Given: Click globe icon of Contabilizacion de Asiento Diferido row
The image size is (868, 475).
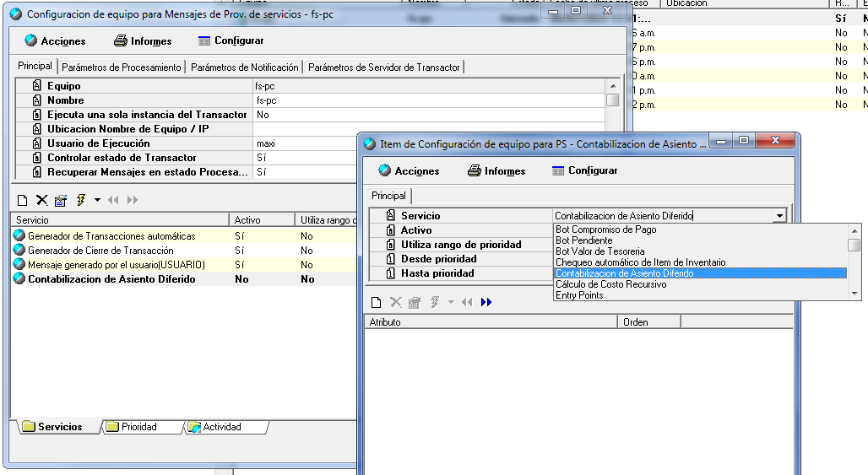Looking at the screenshot, I should (19, 278).
